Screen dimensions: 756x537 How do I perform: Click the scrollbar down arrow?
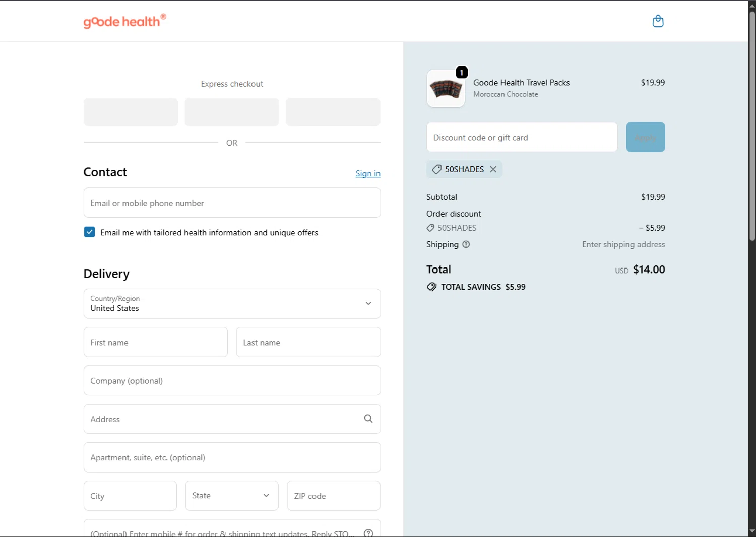coord(752,531)
